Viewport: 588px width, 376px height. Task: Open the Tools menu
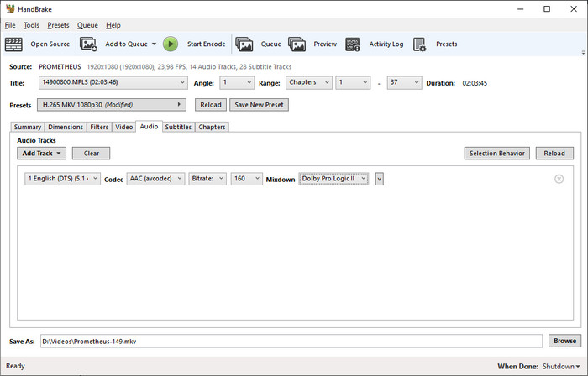click(x=31, y=25)
